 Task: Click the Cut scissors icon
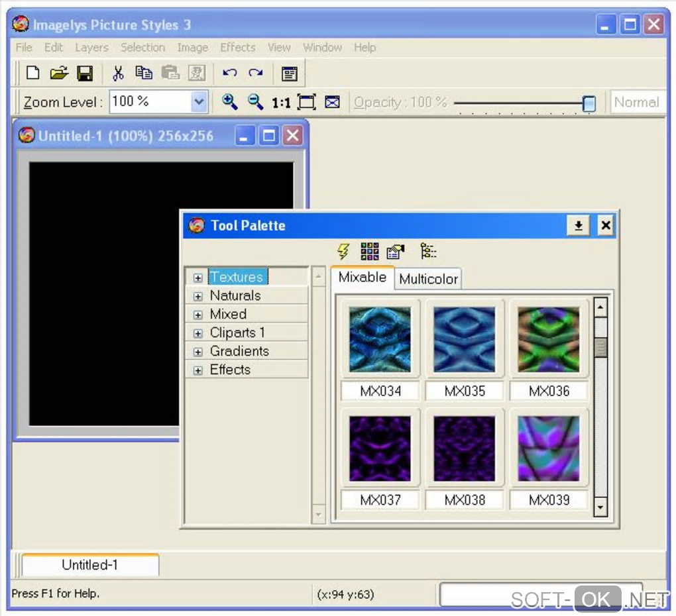click(118, 74)
